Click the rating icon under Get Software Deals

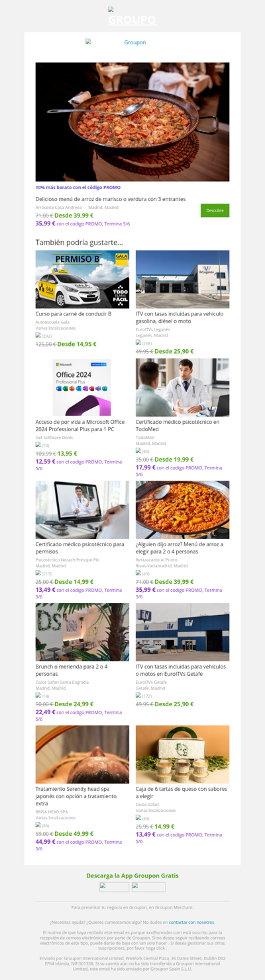tap(38, 445)
